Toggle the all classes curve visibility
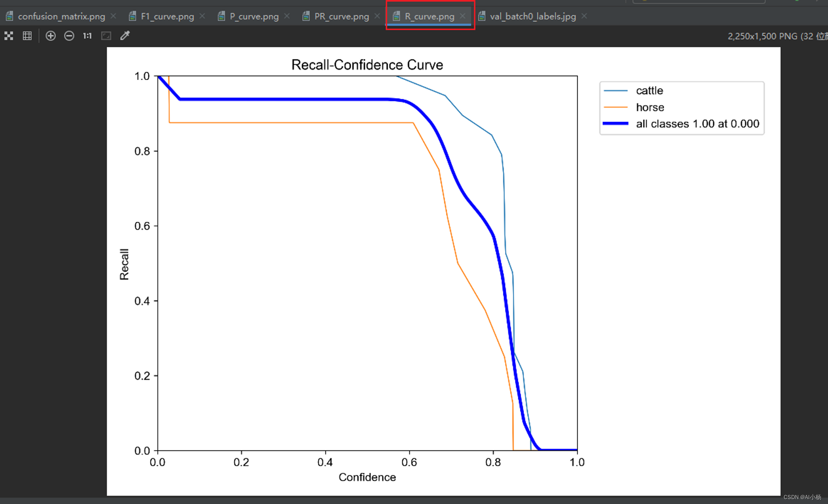 [686, 124]
